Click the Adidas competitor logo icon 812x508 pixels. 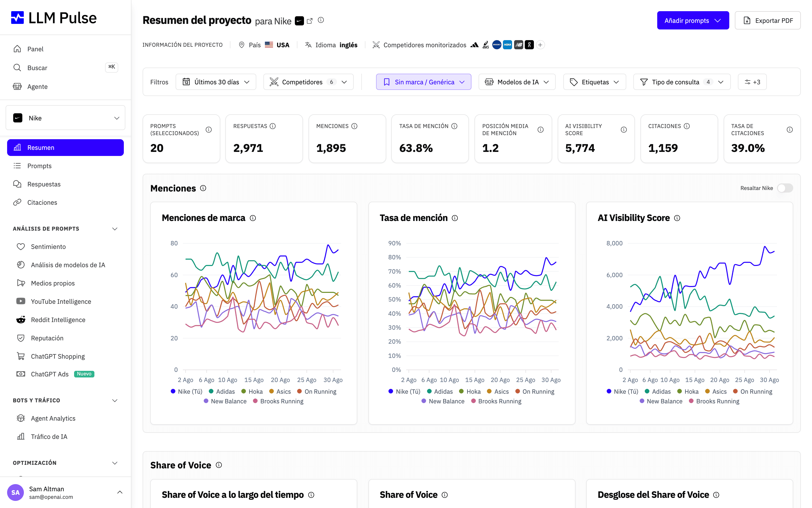(x=475, y=45)
